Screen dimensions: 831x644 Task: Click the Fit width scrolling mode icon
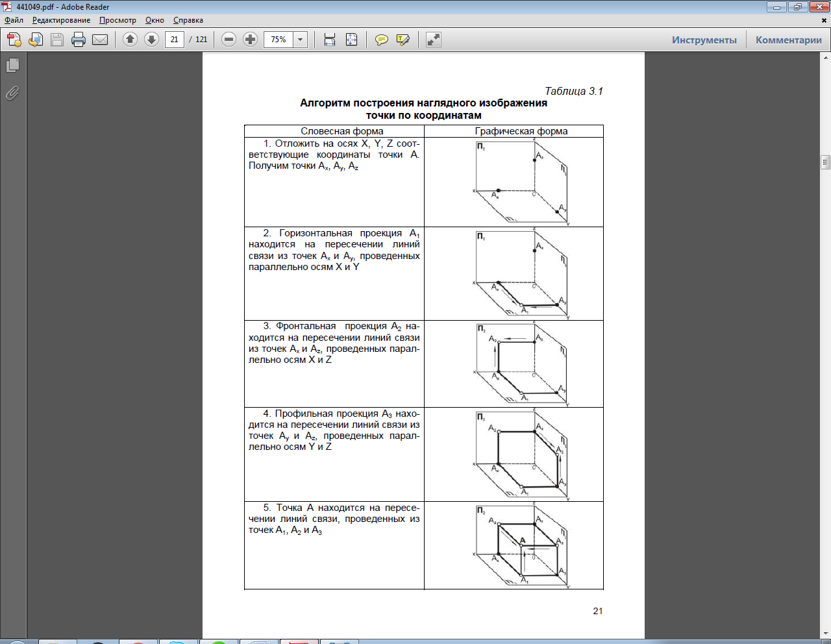[x=330, y=40]
